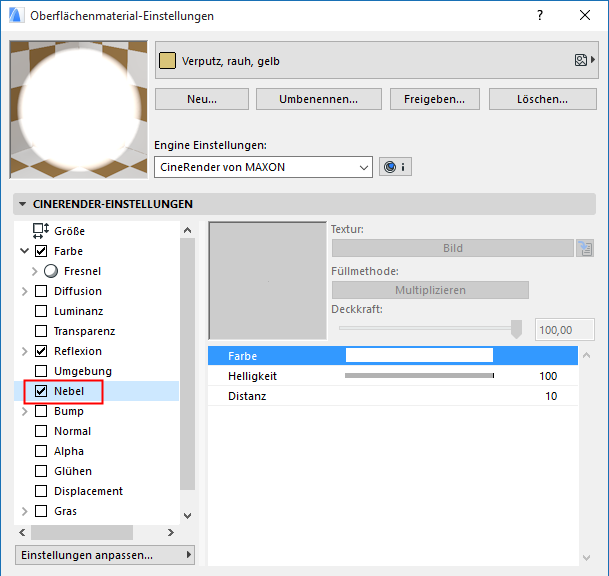
Task: Click the ArchiCAD logo in the title bar
Action: tap(16, 16)
